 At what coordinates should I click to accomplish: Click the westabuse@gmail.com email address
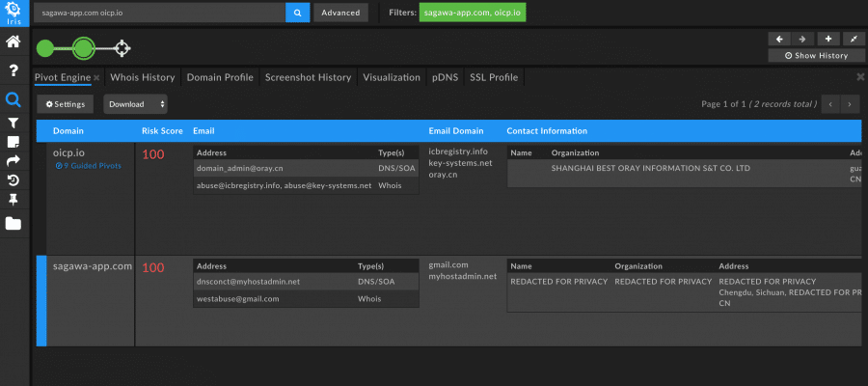(237, 299)
